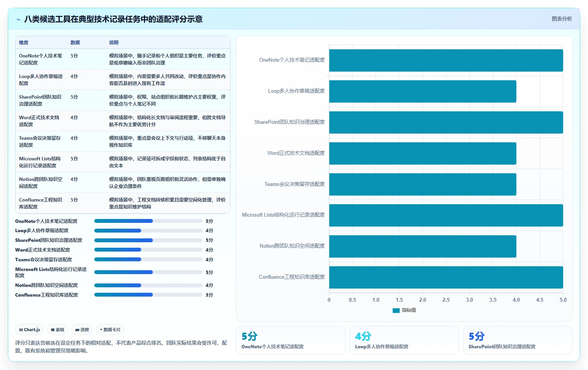The height and width of the screenshot is (370, 588).
Task: Click the footnote starting 评分只表达各候选
Action: pos(121,347)
